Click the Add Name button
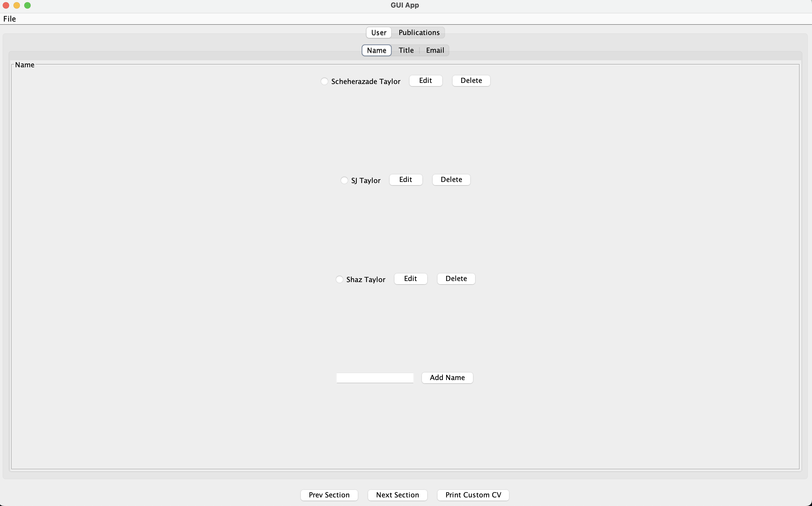 click(447, 377)
